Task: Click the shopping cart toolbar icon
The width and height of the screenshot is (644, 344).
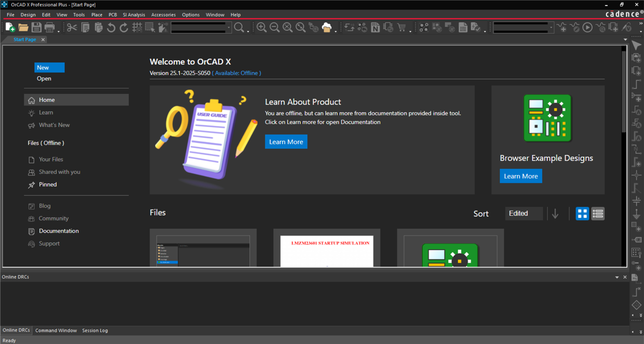Action: 401,27
